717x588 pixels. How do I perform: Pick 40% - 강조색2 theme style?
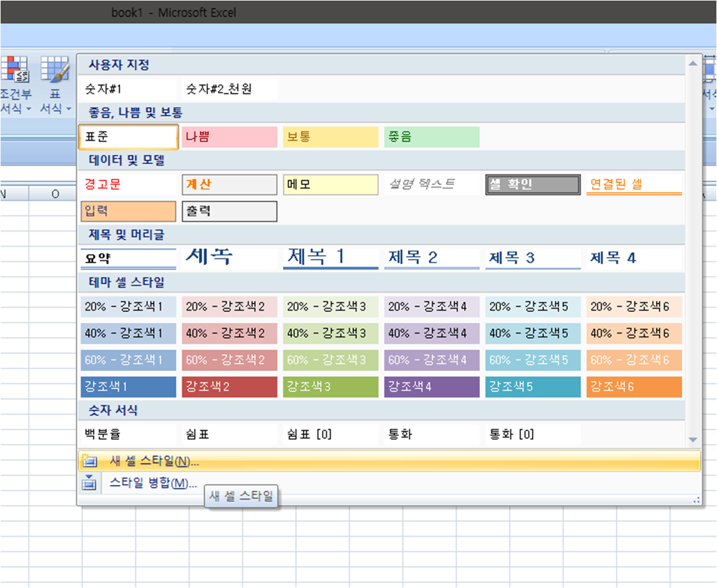pyautogui.click(x=229, y=333)
